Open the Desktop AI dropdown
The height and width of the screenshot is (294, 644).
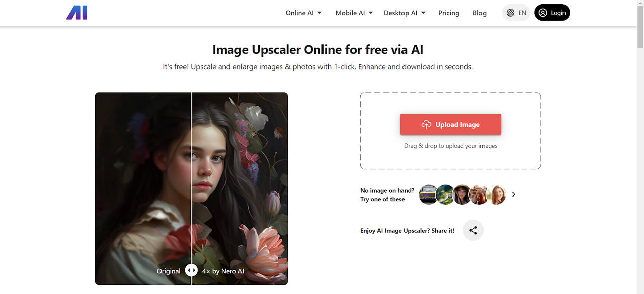coord(405,13)
